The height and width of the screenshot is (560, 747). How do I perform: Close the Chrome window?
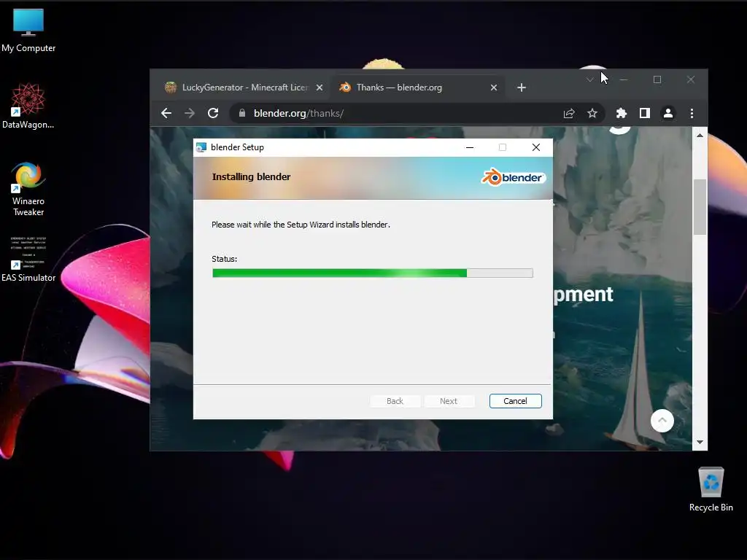(691, 79)
